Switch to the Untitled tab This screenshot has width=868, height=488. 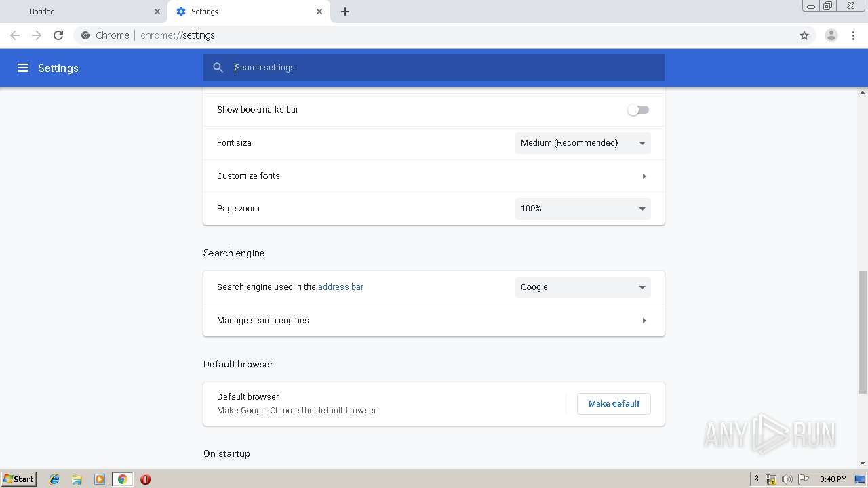pos(85,12)
